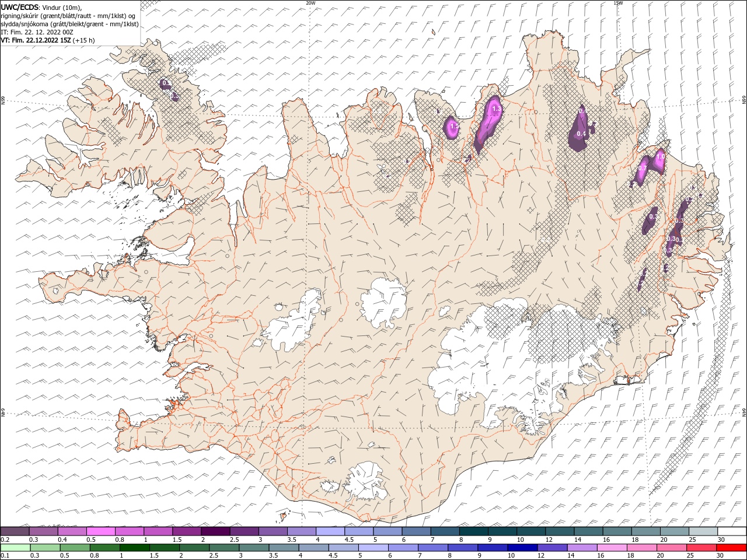Click the "(+15 h)" forecast offset text
The height and width of the screenshot is (560, 747).
pyautogui.click(x=84, y=40)
